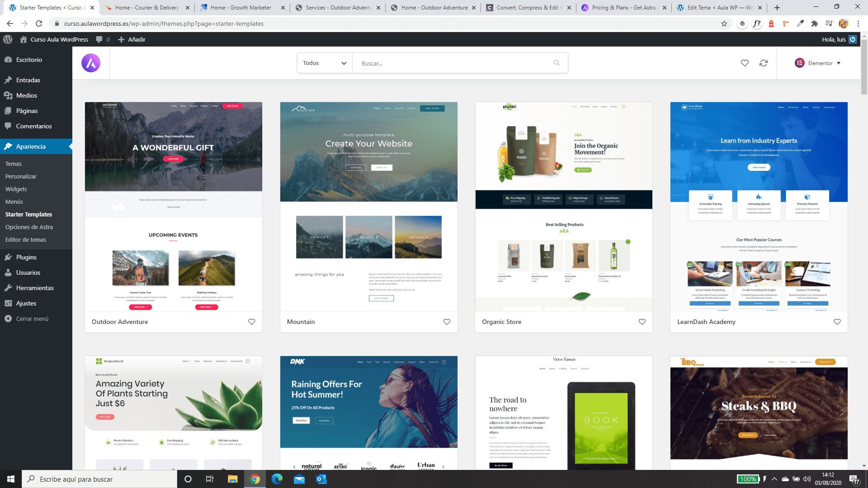868x488 pixels.
Task: Select the Mountain template thumbnail
Action: (369, 206)
